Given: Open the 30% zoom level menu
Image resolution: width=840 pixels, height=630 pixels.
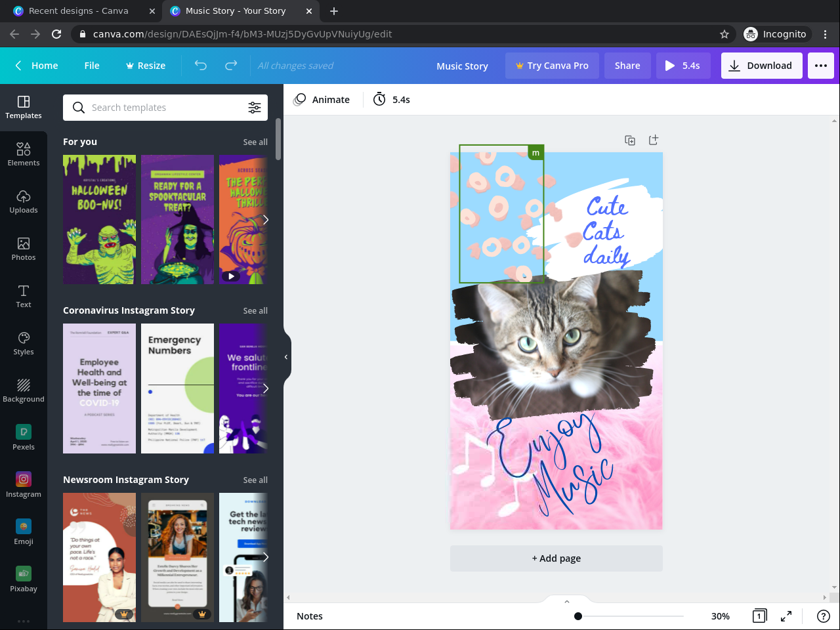Looking at the screenshot, I should click(x=720, y=616).
